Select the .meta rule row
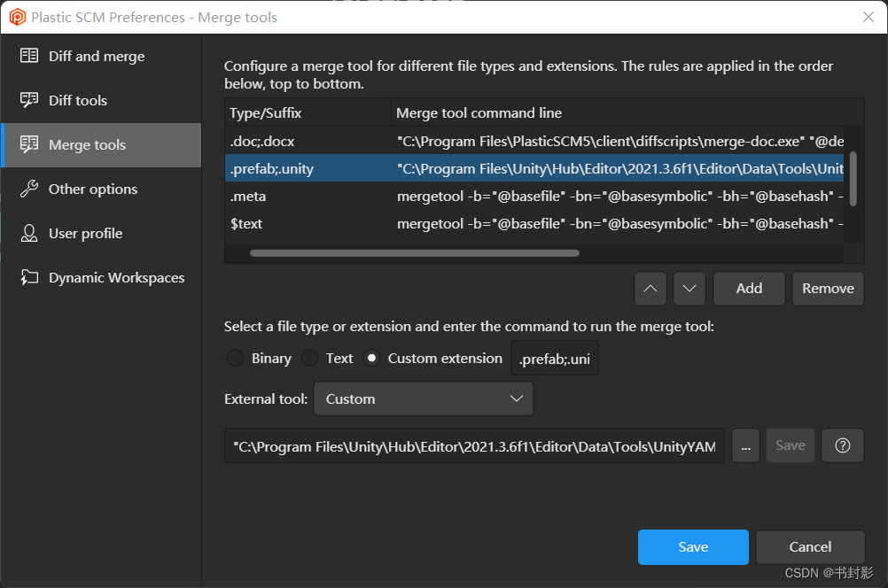The width and height of the screenshot is (888, 588). [x=534, y=197]
